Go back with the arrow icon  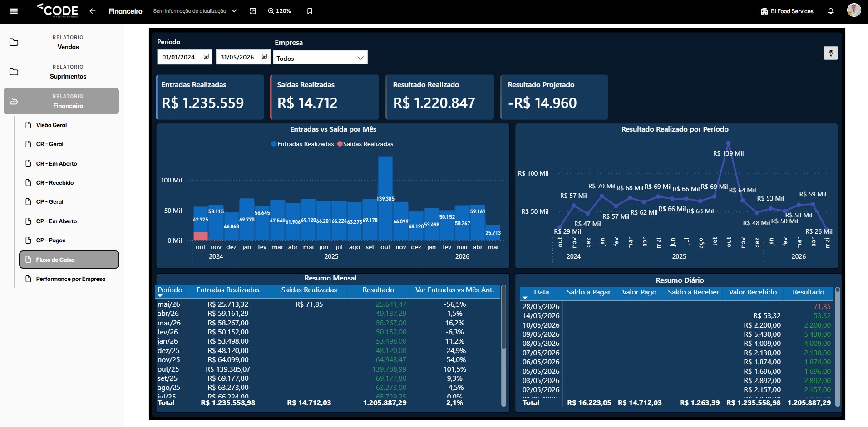tap(93, 11)
